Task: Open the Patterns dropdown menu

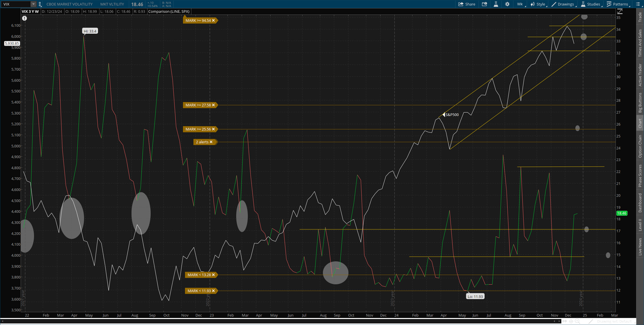Action: (x=617, y=4)
